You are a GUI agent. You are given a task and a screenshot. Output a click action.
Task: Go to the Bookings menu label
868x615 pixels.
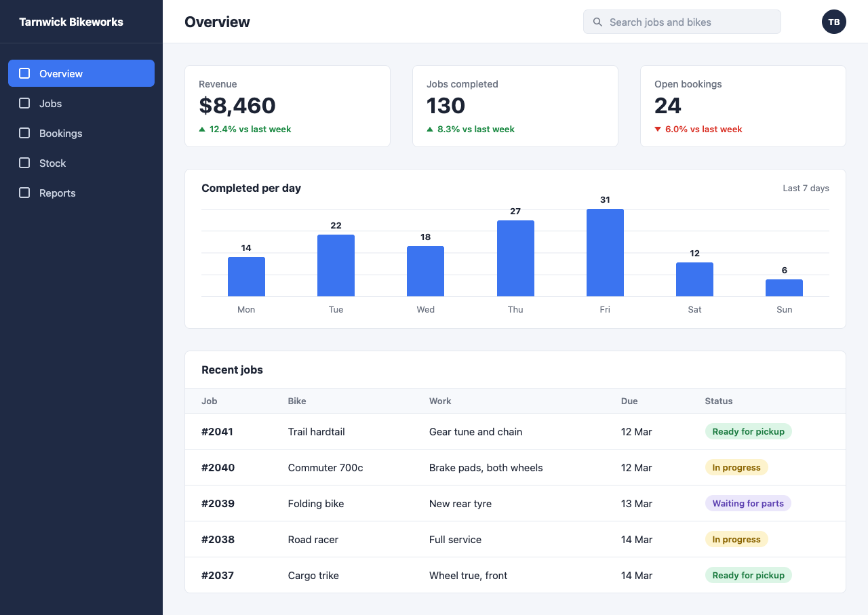[x=60, y=134]
